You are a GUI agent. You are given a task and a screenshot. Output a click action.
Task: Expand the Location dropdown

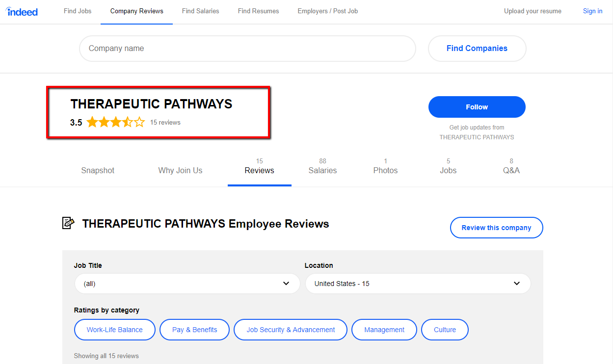[x=418, y=284]
